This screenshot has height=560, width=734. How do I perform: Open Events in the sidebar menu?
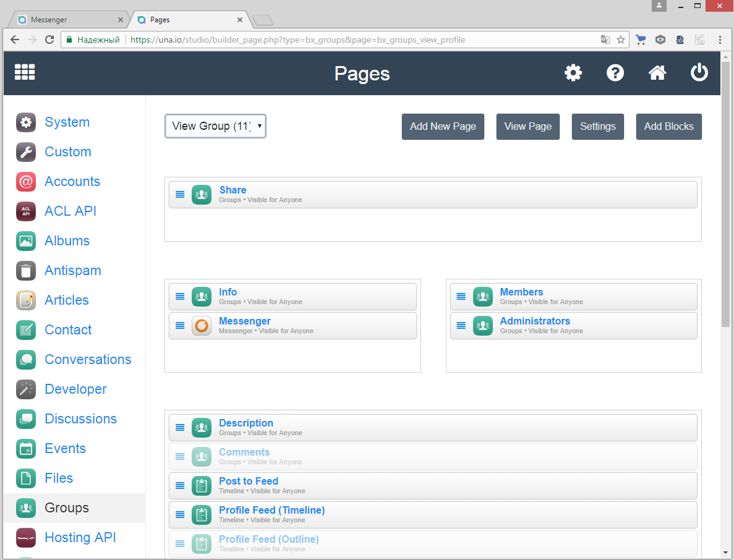coord(65,449)
